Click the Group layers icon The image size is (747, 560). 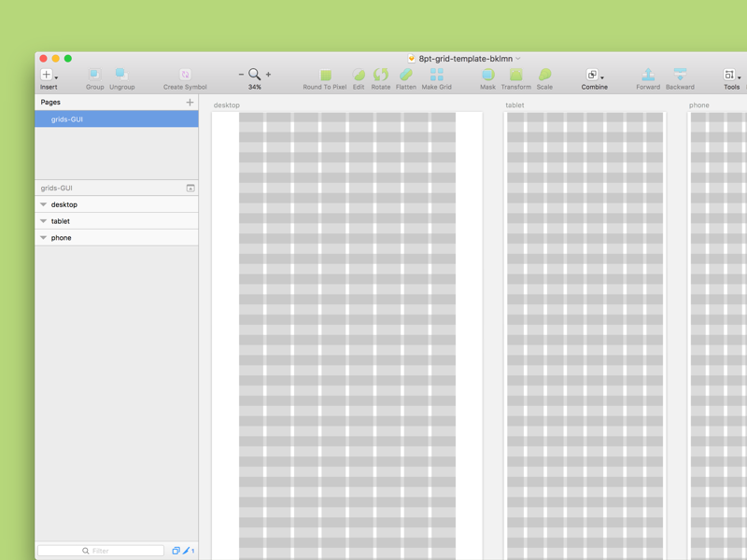click(x=94, y=75)
